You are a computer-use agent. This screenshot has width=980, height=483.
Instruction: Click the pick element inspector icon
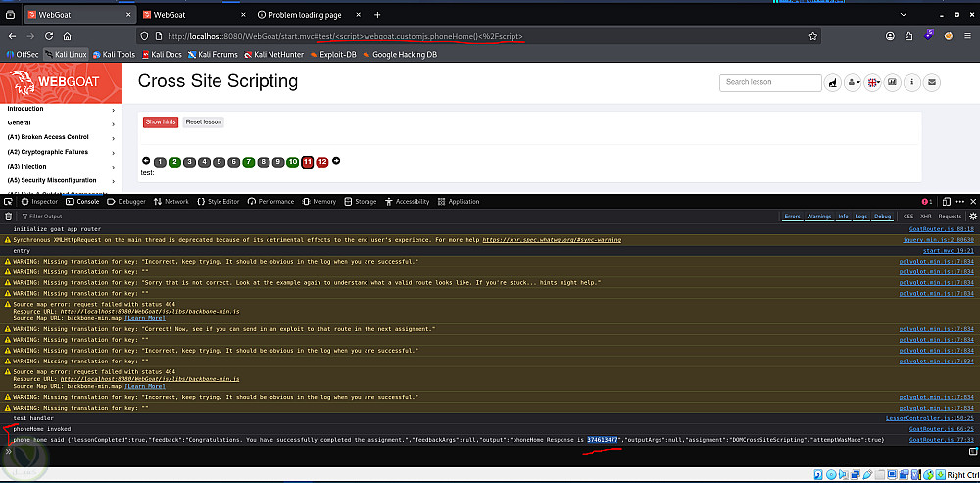8,201
